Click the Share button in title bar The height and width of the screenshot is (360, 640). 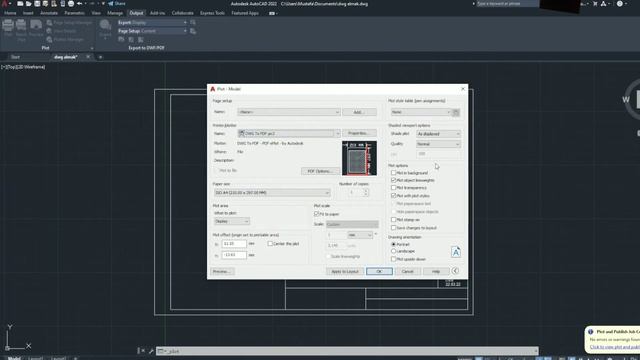pyautogui.click(x=117, y=4)
